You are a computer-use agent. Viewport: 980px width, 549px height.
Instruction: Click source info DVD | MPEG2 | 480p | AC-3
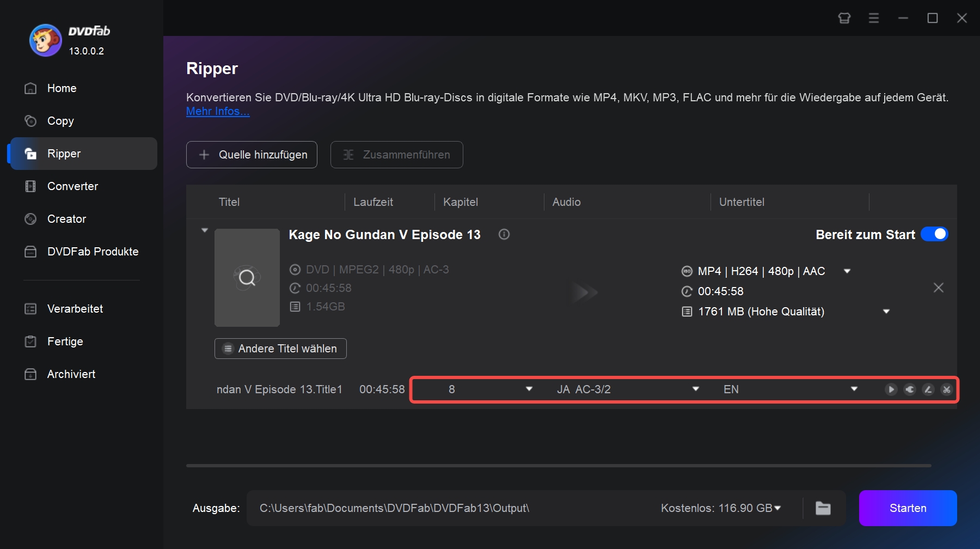pos(377,270)
